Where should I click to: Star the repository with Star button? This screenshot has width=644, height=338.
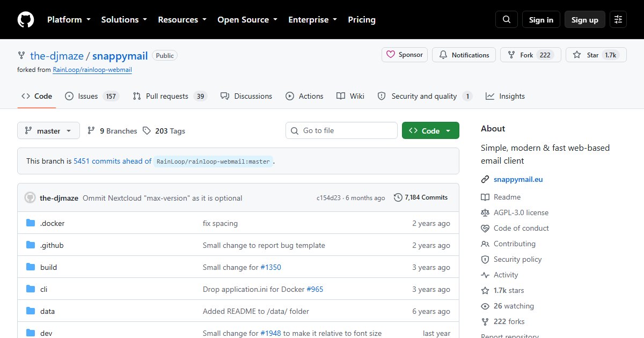[596, 55]
